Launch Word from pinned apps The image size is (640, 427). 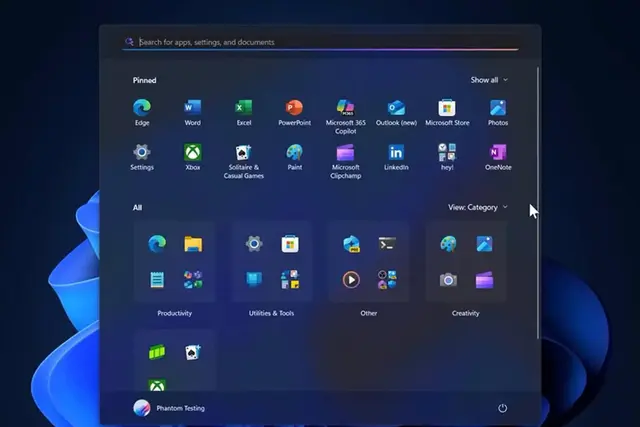pyautogui.click(x=192, y=112)
